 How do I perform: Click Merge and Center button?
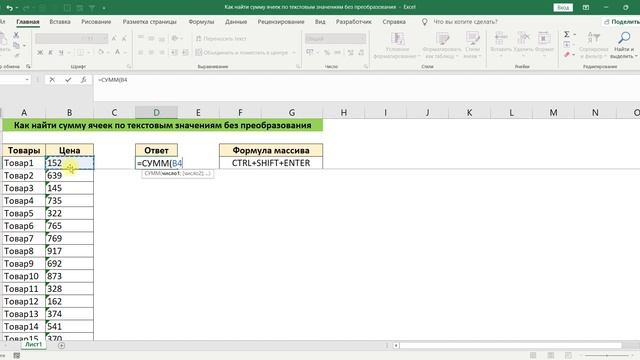click(x=241, y=53)
